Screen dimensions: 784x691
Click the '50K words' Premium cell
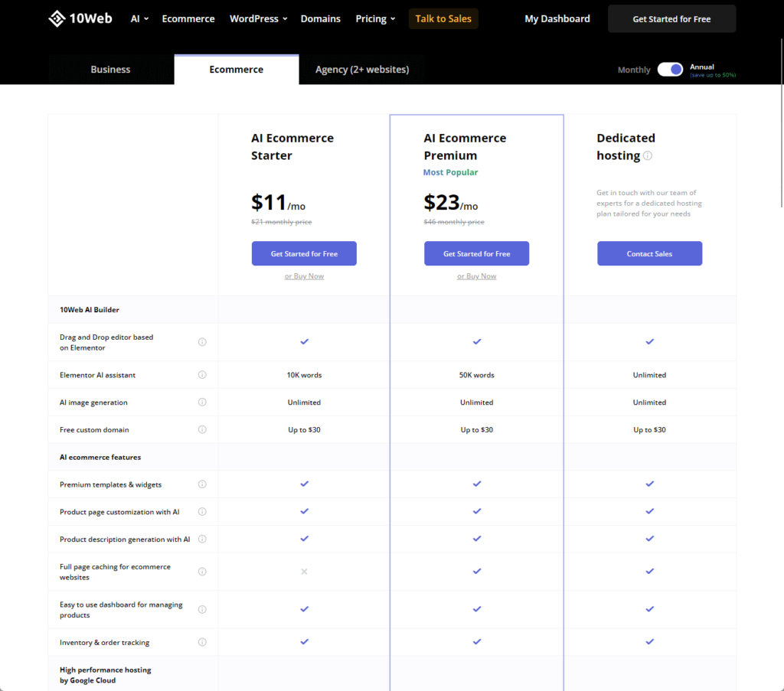tap(476, 375)
